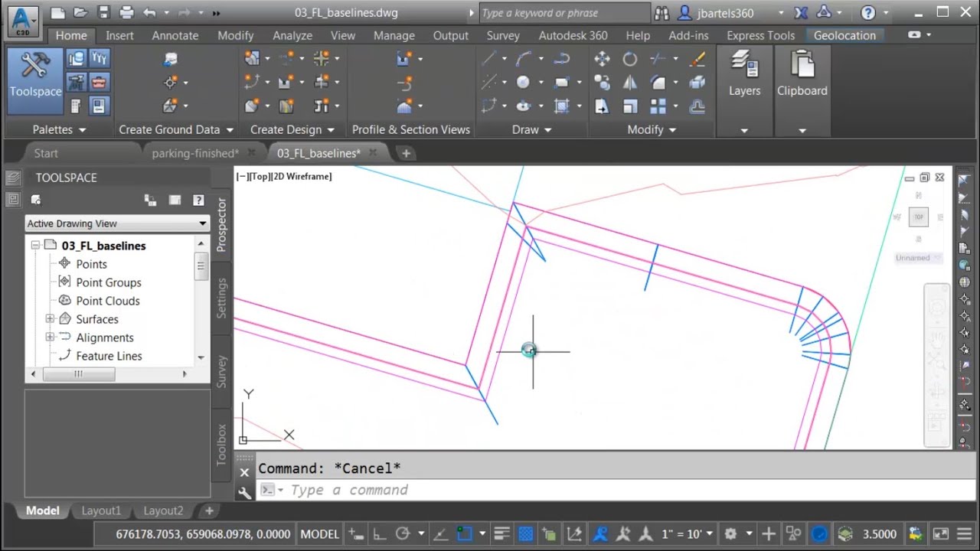The width and height of the screenshot is (980, 551).
Task: Toggle MODEL space button in status bar
Action: pos(319,534)
